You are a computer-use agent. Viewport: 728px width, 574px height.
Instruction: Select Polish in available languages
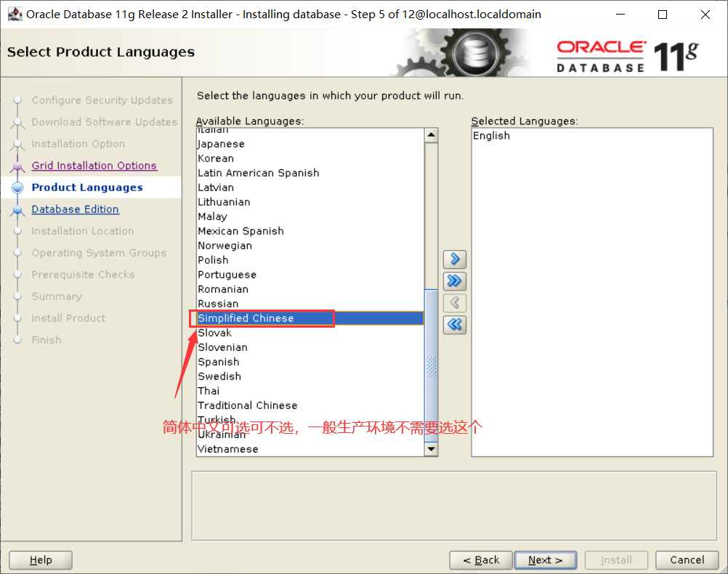310,260
